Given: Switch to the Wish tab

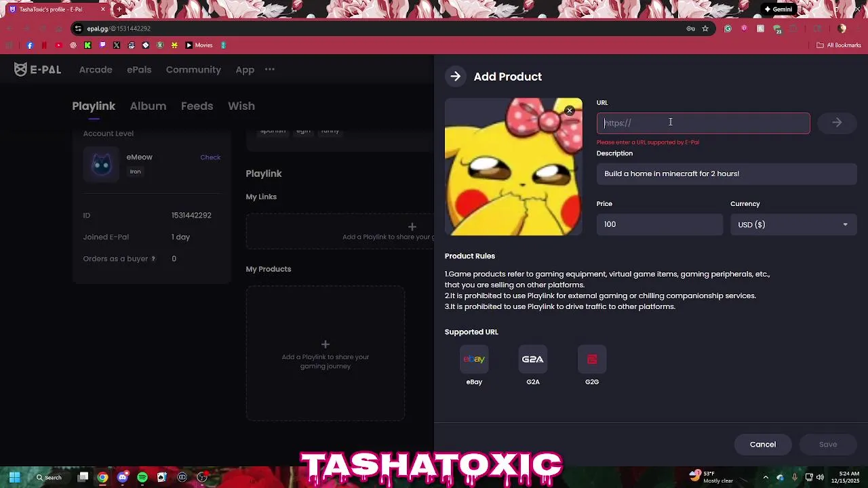Looking at the screenshot, I should [x=241, y=106].
